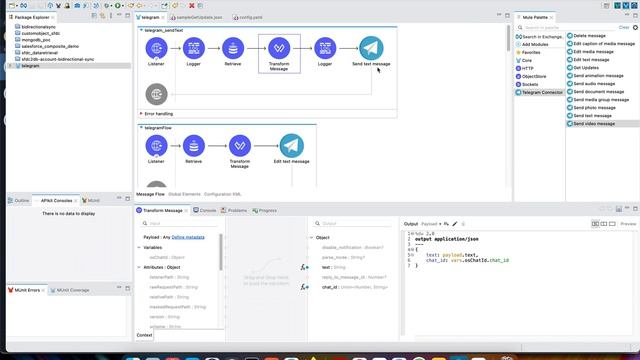Select the Retrieve node in telegramFlow
Image resolution: width=640 pixels, height=360 pixels.
point(193,146)
